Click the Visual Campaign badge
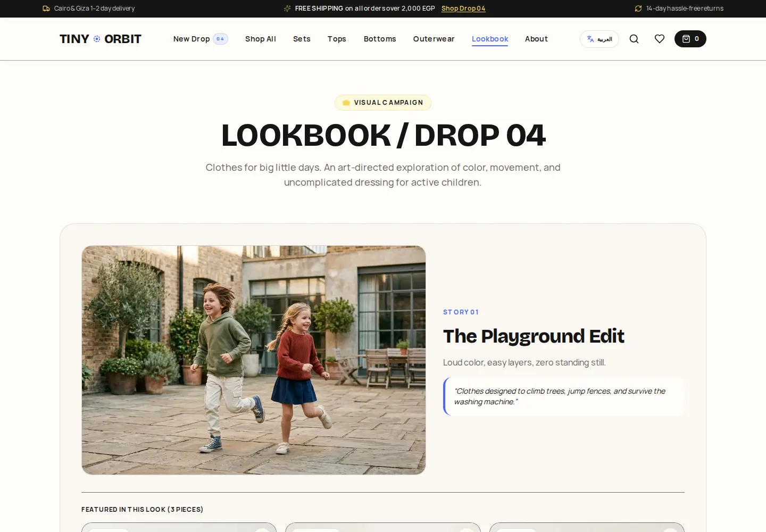This screenshot has height=532, width=766. tap(383, 103)
